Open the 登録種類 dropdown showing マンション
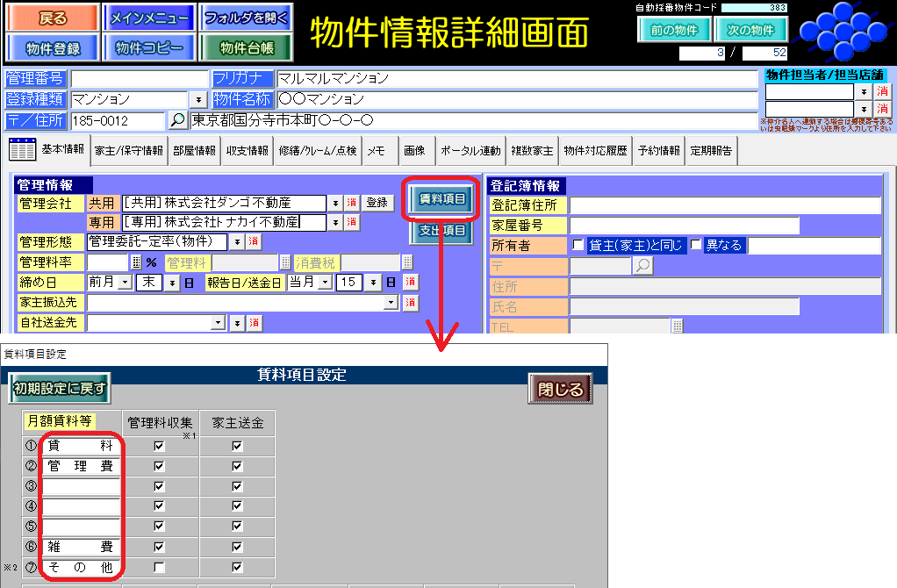 point(197,100)
